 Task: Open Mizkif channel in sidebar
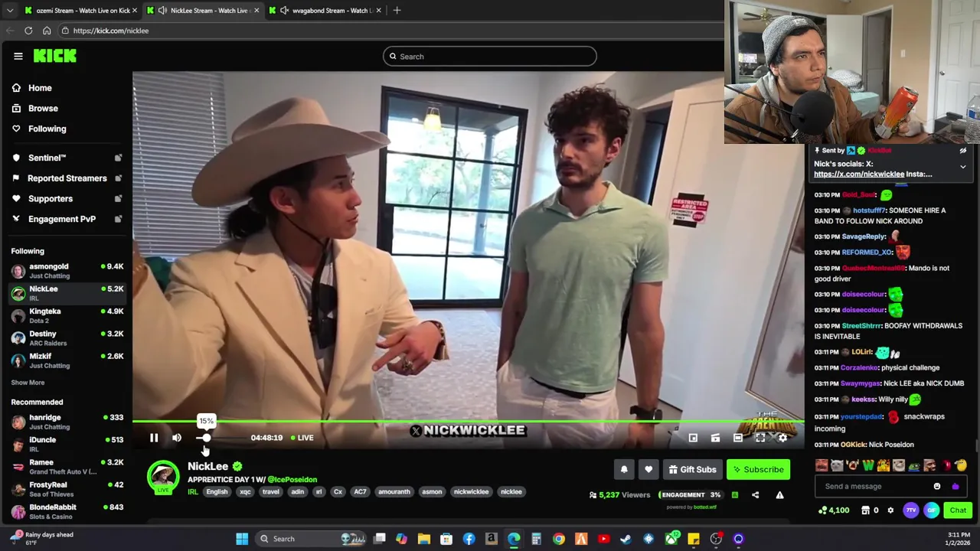point(67,360)
